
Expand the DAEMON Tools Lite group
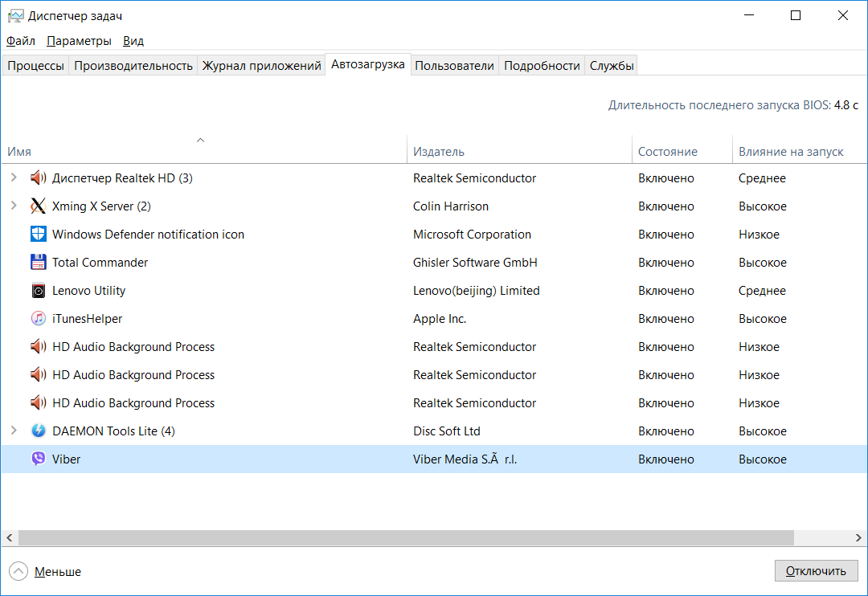pyautogui.click(x=14, y=431)
